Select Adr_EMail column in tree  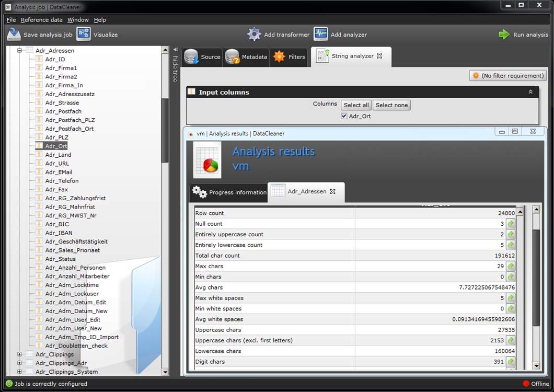click(59, 172)
